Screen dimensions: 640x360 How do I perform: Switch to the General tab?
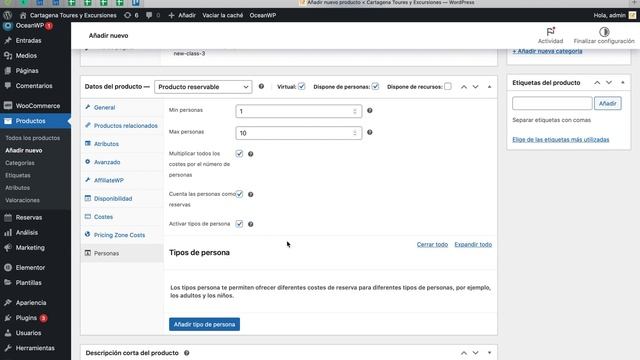[104, 107]
